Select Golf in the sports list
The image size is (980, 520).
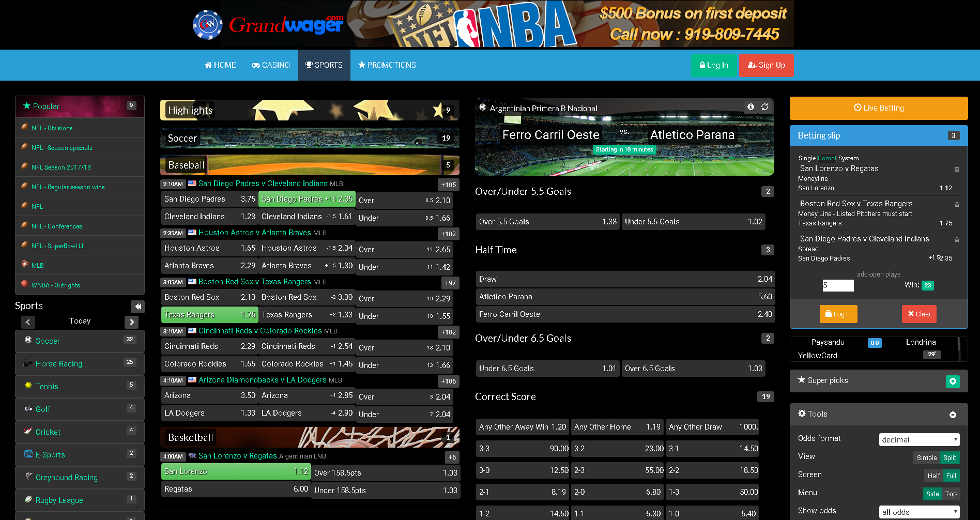coord(80,409)
